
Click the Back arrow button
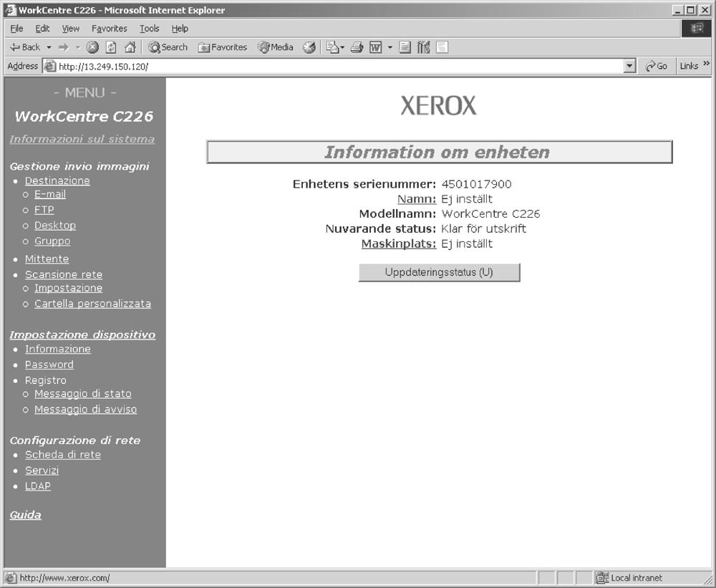point(25,47)
